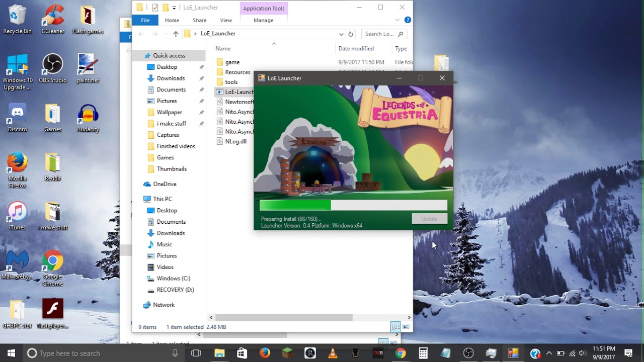Click the Explorer help question mark icon
Image resolution: width=644 pixels, height=362 pixels.
[x=408, y=20]
